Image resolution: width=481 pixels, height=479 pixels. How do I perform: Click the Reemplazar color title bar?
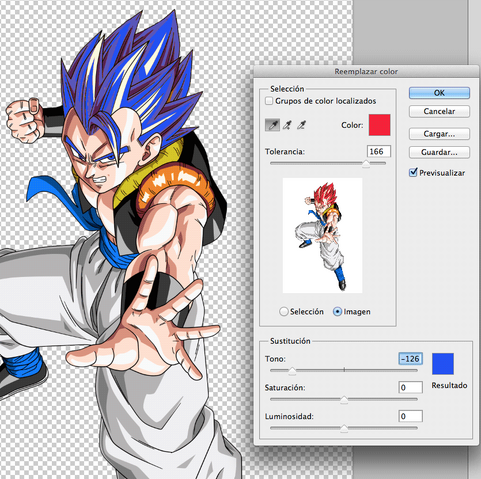[x=366, y=71]
